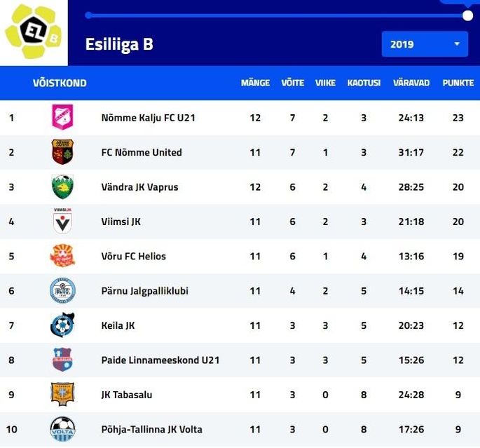Click the Põhja-Tallinna JK Volta crest

pyautogui.click(x=62, y=428)
